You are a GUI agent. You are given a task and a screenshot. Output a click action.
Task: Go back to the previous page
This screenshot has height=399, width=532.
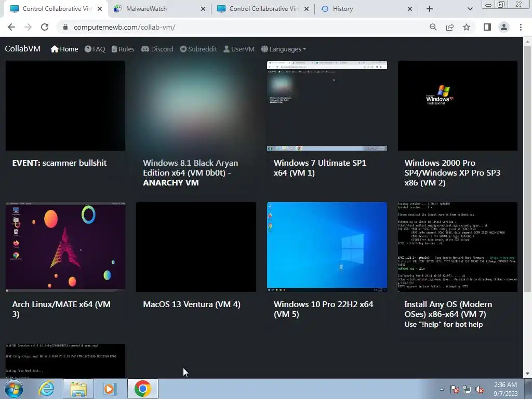11,27
